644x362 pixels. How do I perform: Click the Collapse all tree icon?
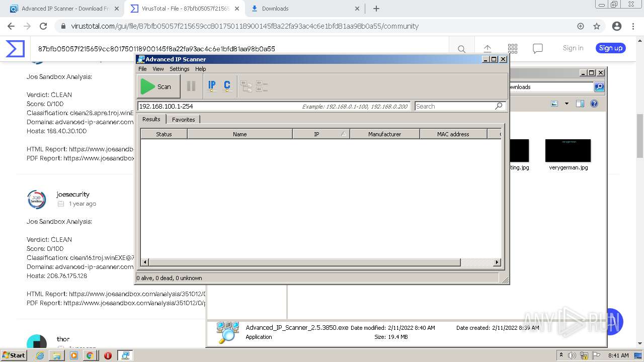point(262,86)
